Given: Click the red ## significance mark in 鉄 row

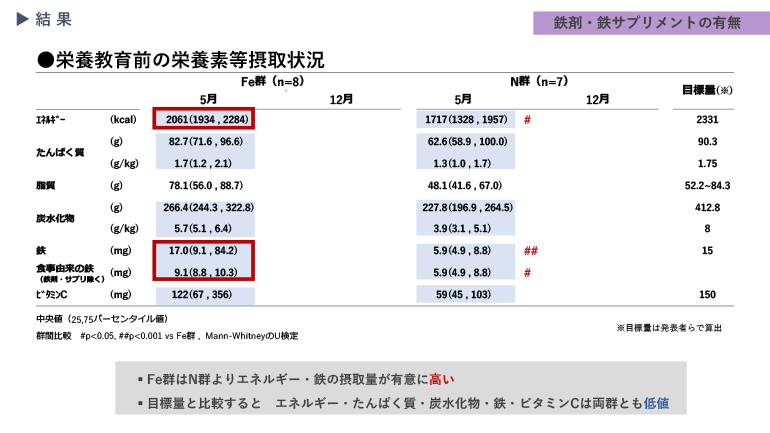Looking at the screenshot, I should [531, 251].
